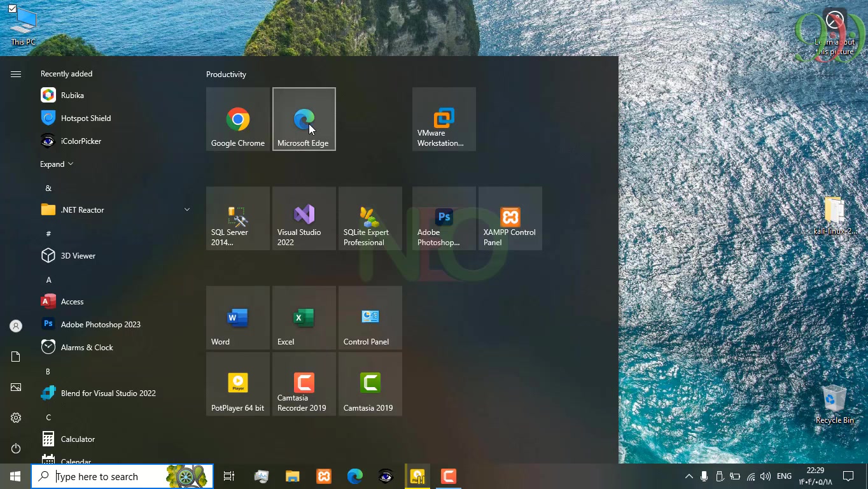Launch the Visual Studio 2022 tile

[304, 218]
